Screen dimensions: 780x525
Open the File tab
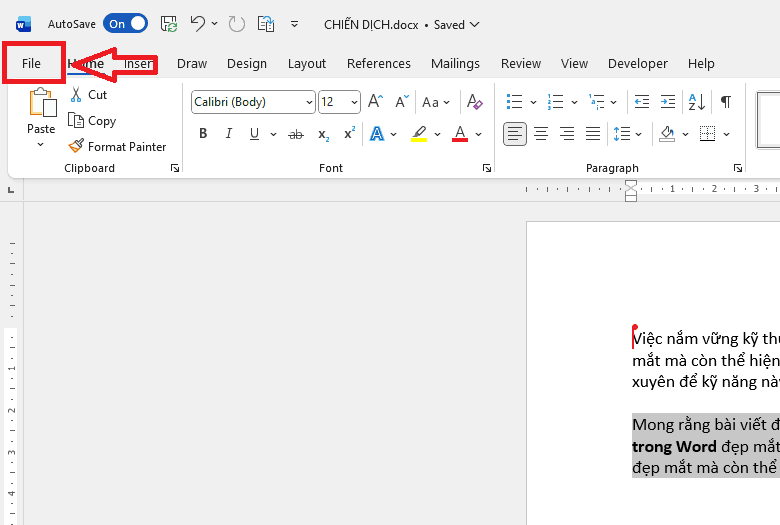(x=32, y=63)
